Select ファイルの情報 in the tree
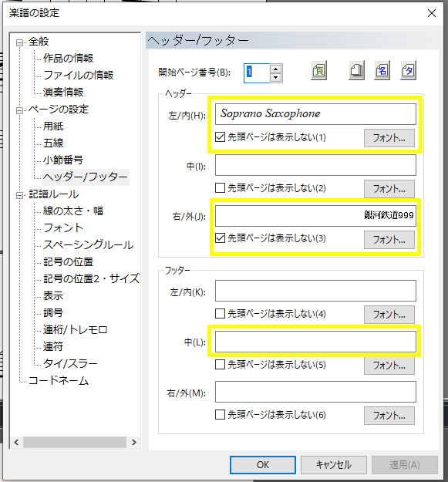448x482 pixels. (79, 75)
